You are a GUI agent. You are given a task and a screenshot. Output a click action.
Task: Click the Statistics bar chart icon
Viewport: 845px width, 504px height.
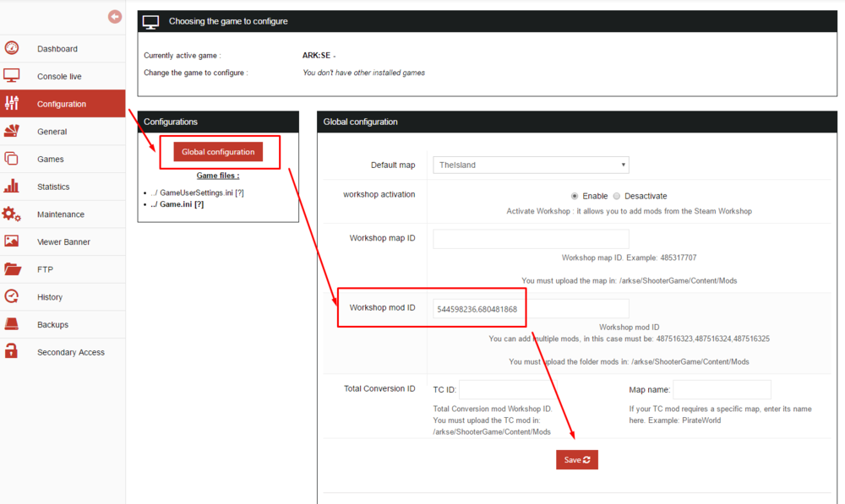12,187
